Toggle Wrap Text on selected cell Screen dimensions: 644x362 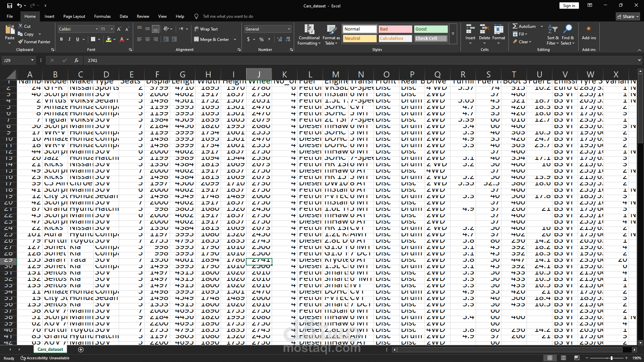coord(206,29)
